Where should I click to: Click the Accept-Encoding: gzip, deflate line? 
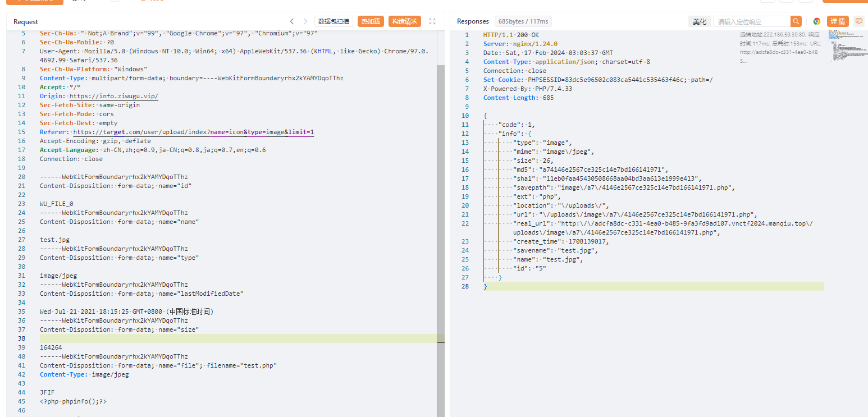tap(95, 141)
